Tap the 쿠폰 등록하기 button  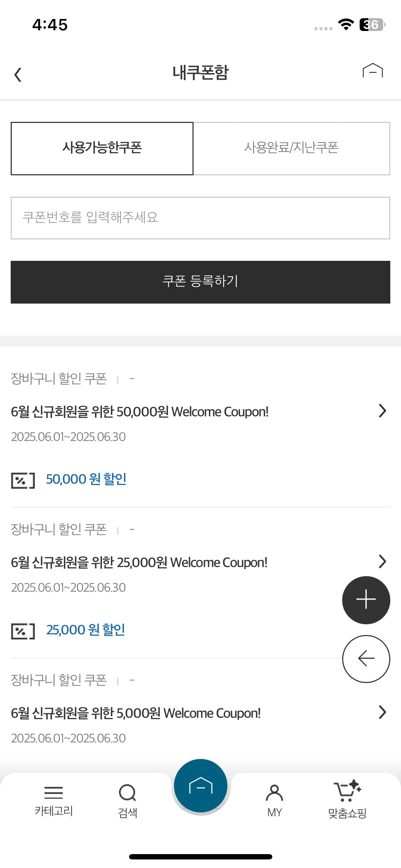pos(200,282)
